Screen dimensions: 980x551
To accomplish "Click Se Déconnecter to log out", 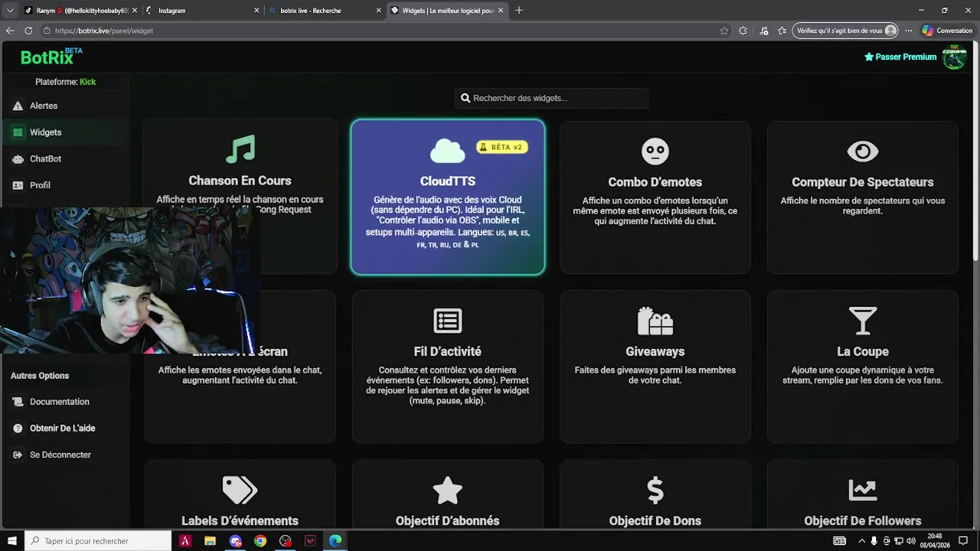I will (60, 455).
